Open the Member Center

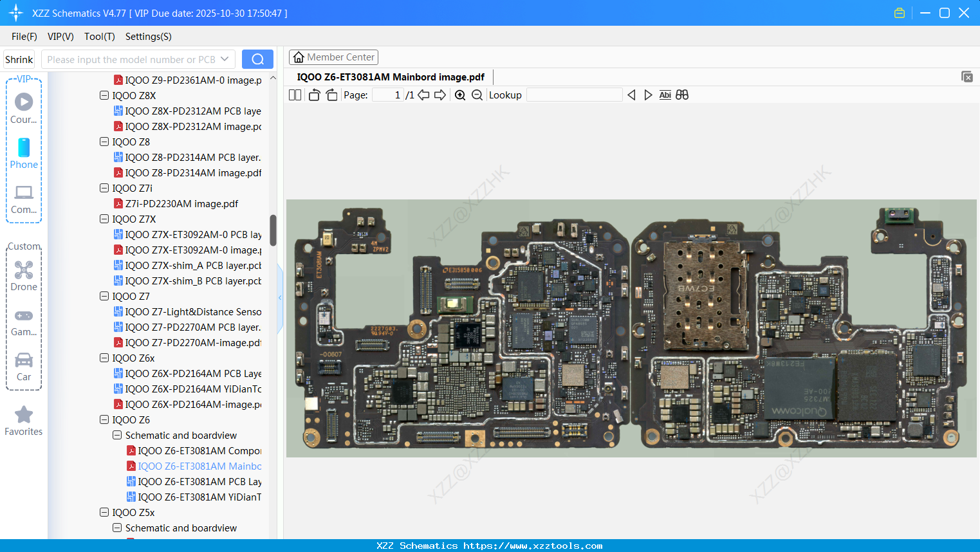coord(333,57)
